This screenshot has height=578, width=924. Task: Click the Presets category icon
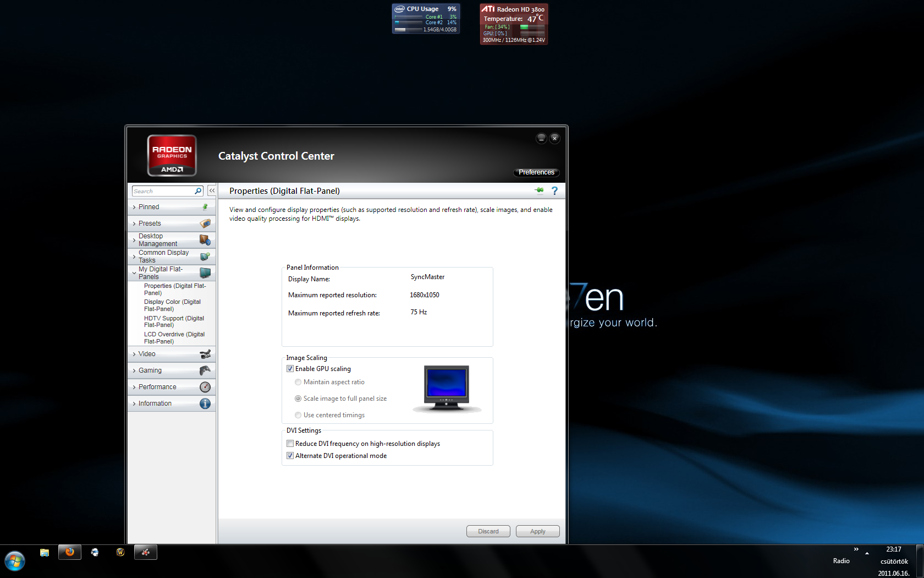coord(205,223)
